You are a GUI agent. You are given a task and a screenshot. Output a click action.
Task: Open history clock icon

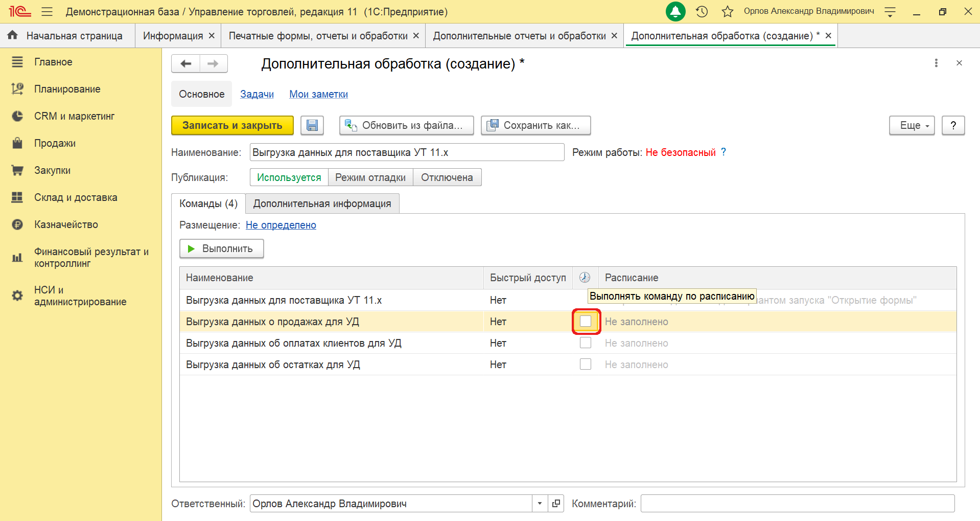(702, 11)
